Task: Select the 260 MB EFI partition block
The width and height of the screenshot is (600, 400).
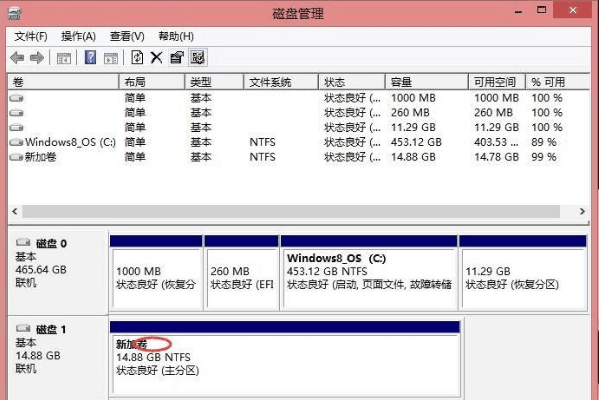Action: [x=241, y=273]
